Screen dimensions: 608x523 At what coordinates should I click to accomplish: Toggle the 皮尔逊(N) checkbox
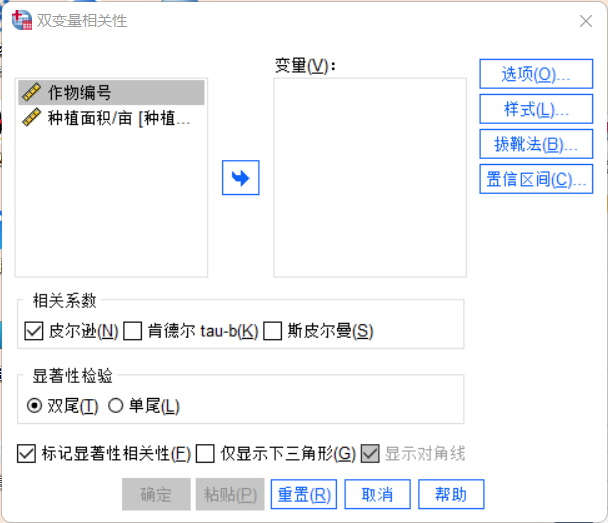pos(34,331)
